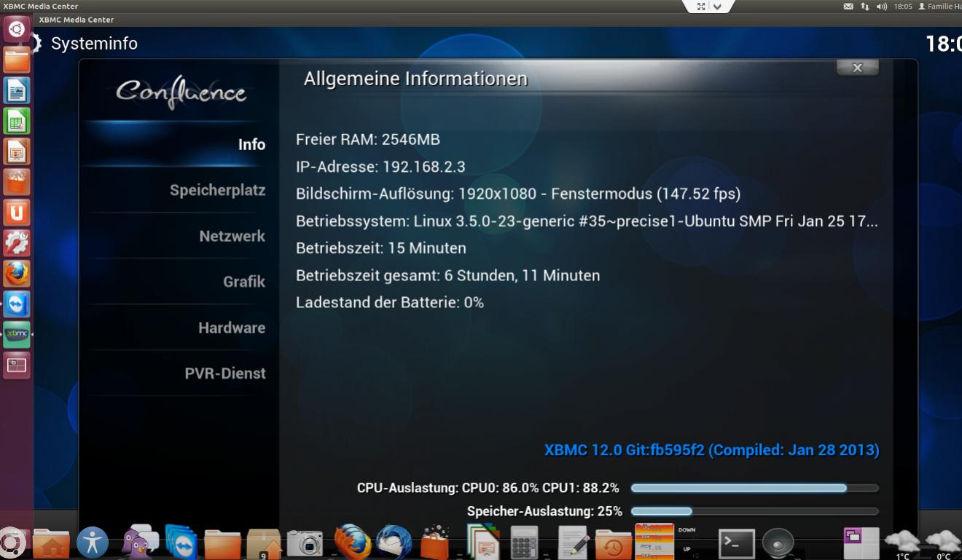Viewport: 962px width, 560px height.
Task: Launch Firefox from the bottom dock
Action: pyautogui.click(x=352, y=542)
